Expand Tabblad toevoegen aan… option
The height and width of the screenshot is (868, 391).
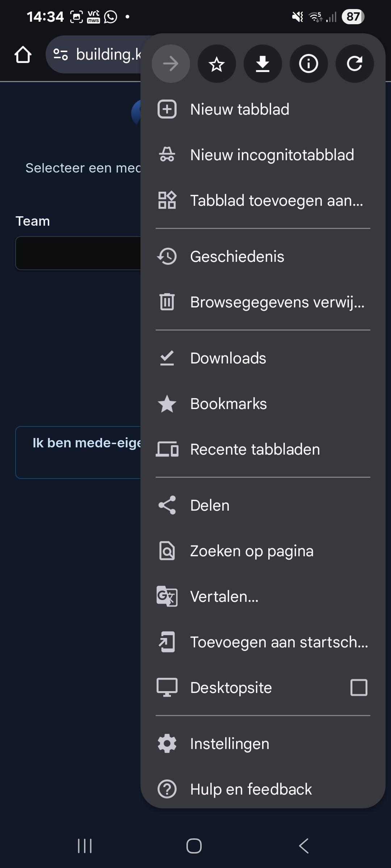coord(263,201)
